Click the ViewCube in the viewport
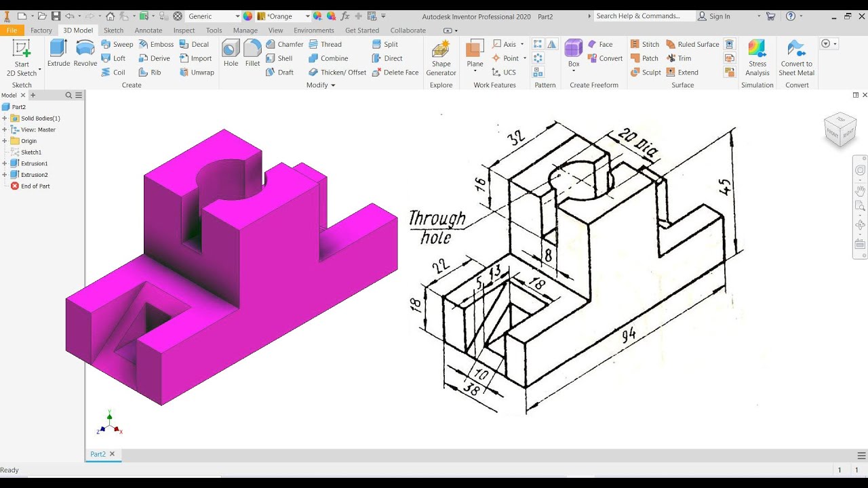This screenshot has width=868, height=488. 840,129
